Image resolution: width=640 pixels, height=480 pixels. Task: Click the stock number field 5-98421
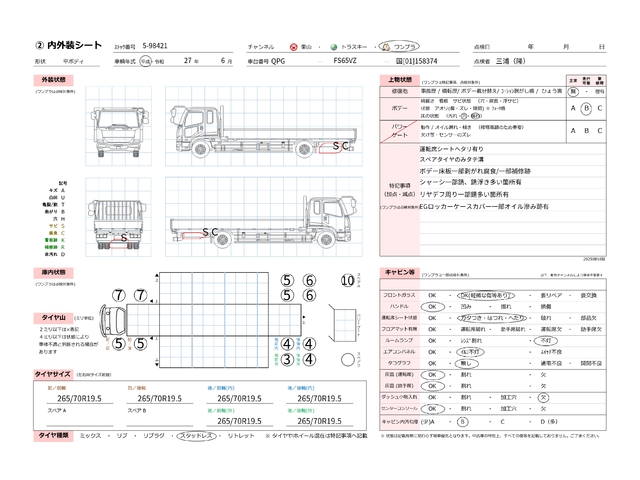[155, 46]
